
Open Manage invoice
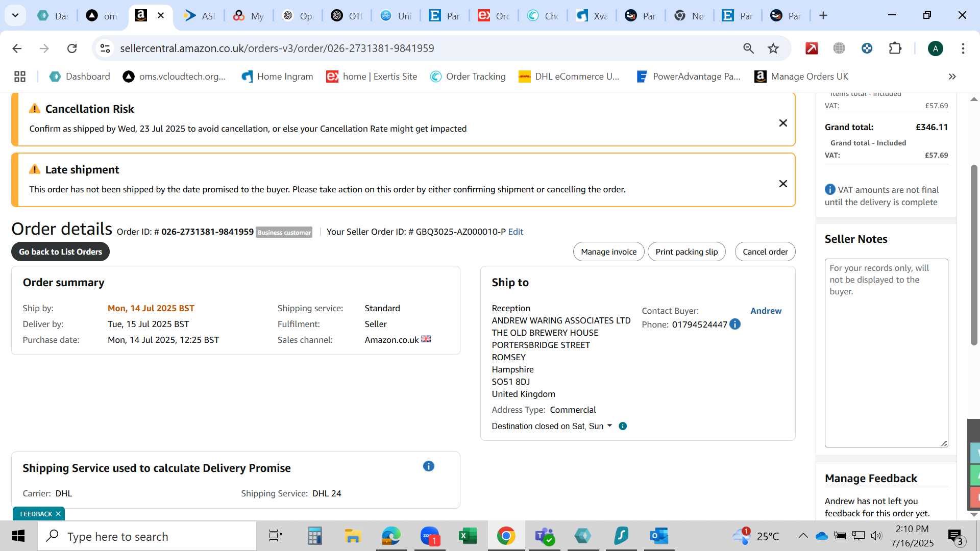pyautogui.click(x=608, y=252)
